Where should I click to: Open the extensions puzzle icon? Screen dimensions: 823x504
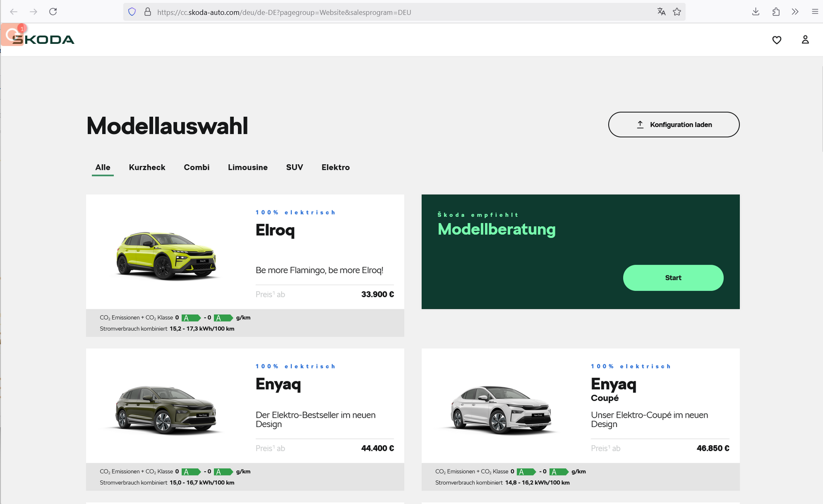click(x=776, y=12)
